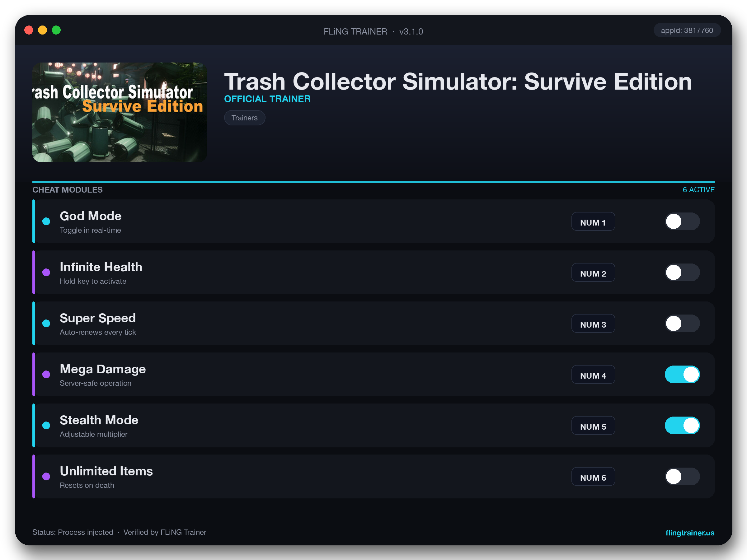Click the cyan dot beside Stealth Mode

[x=46, y=425]
